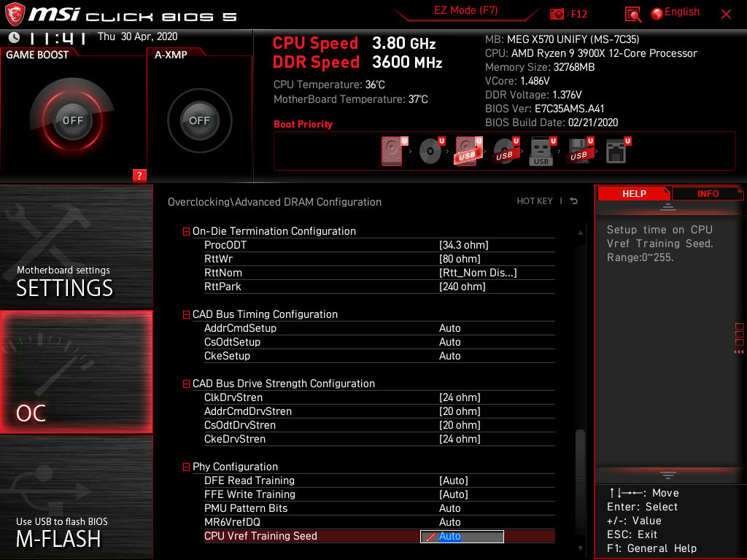Select the CPU Vref Training Seed label
This screenshot has width=747, height=560.
(x=260, y=536)
